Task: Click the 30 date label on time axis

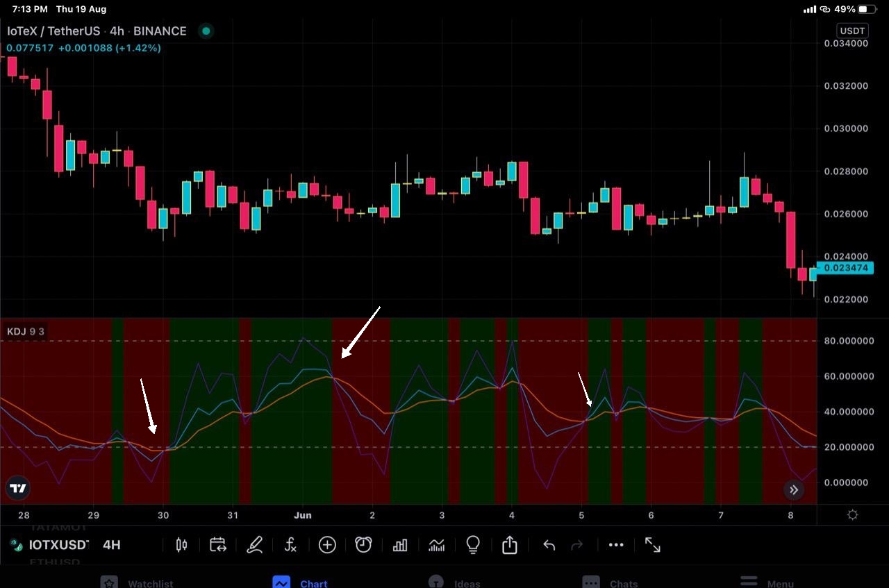Action: pyautogui.click(x=163, y=515)
